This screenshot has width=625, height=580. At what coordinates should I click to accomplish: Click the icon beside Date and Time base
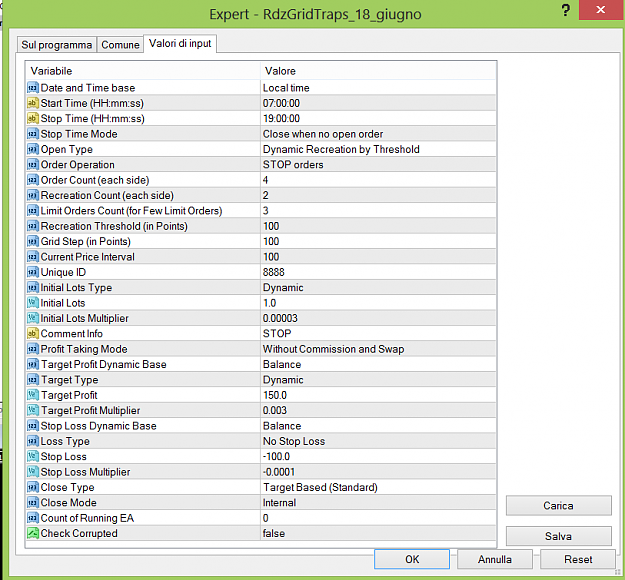[x=33, y=87]
